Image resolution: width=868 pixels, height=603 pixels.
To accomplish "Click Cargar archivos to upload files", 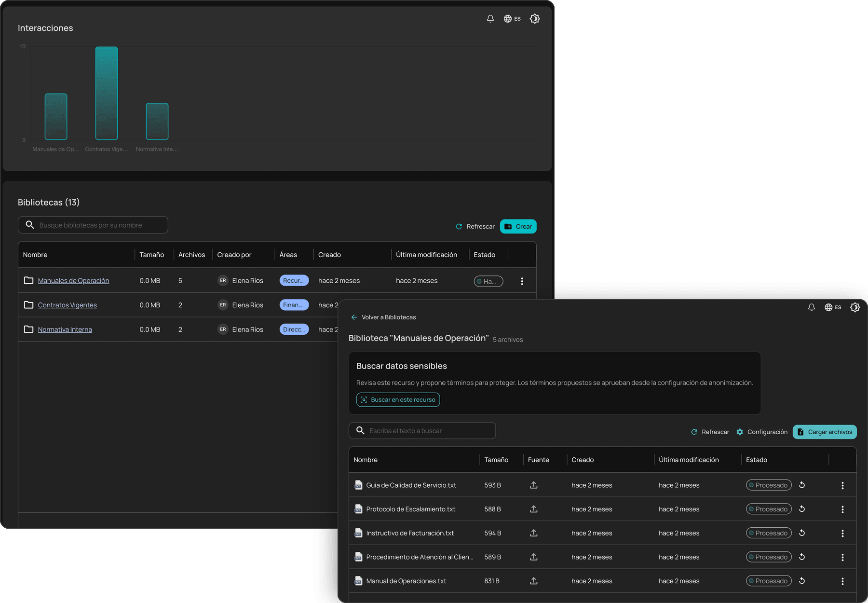I will (825, 432).
